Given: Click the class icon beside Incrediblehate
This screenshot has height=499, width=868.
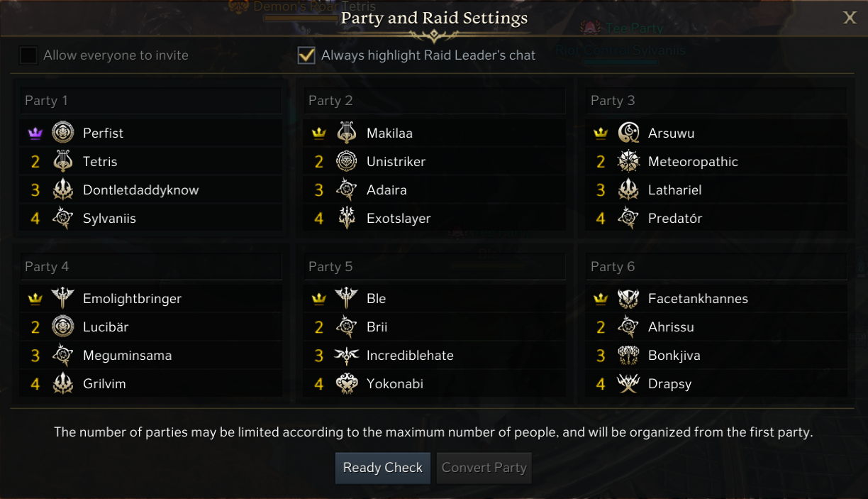Looking at the screenshot, I should [346, 355].
